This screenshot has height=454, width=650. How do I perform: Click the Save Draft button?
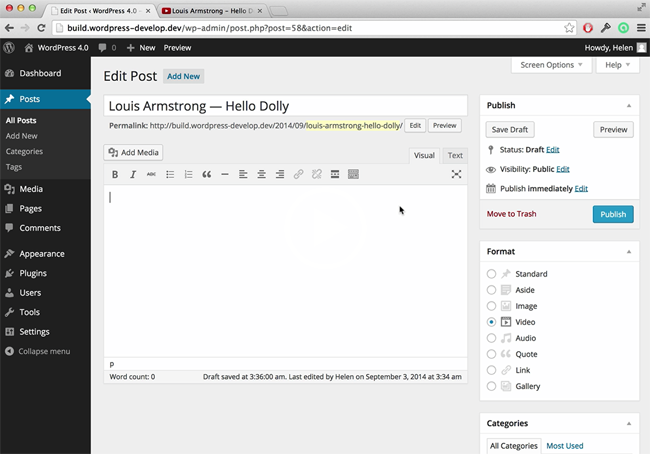[x=510, y=130]
